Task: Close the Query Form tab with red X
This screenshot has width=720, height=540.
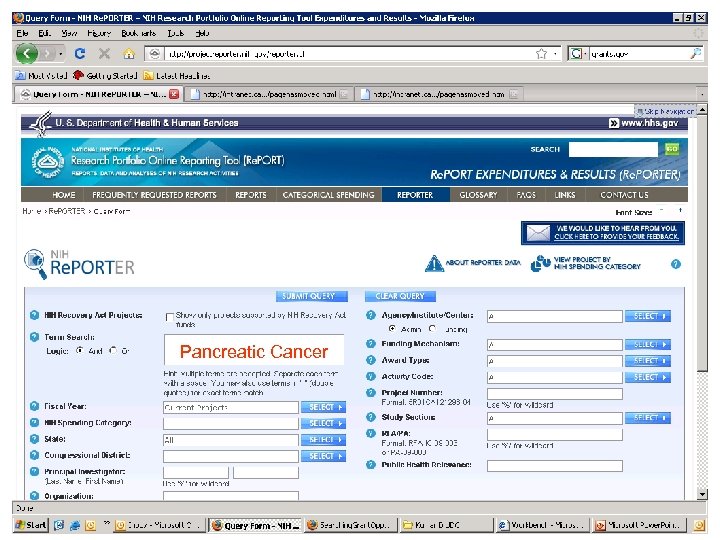Action: [174, 94]
